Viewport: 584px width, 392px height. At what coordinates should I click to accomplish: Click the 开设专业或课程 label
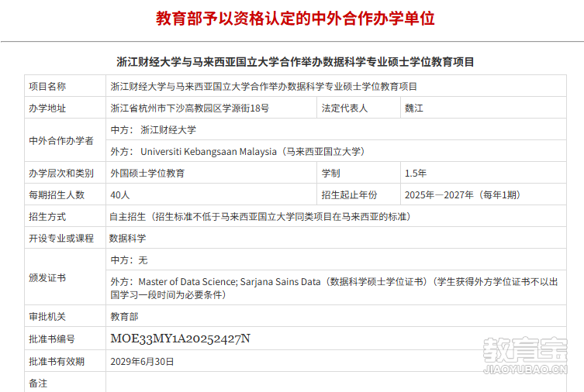click(x=61, y=238)
